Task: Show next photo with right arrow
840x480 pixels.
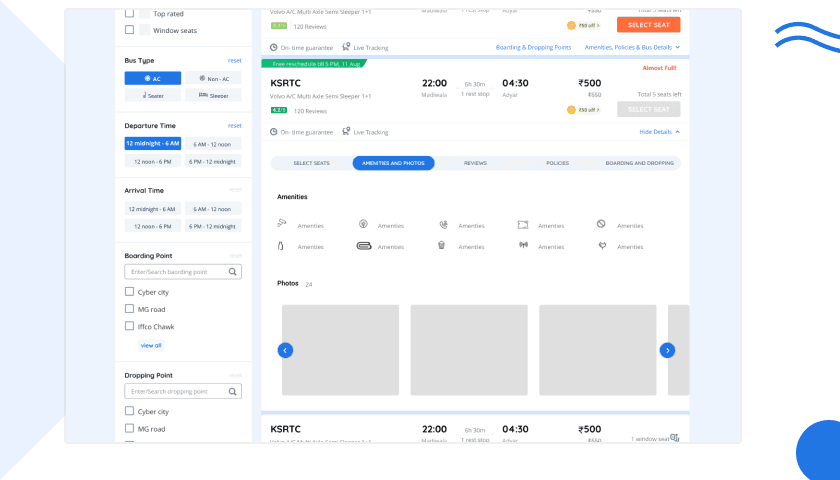Action: pyautogui.click(x=667, y=350)
